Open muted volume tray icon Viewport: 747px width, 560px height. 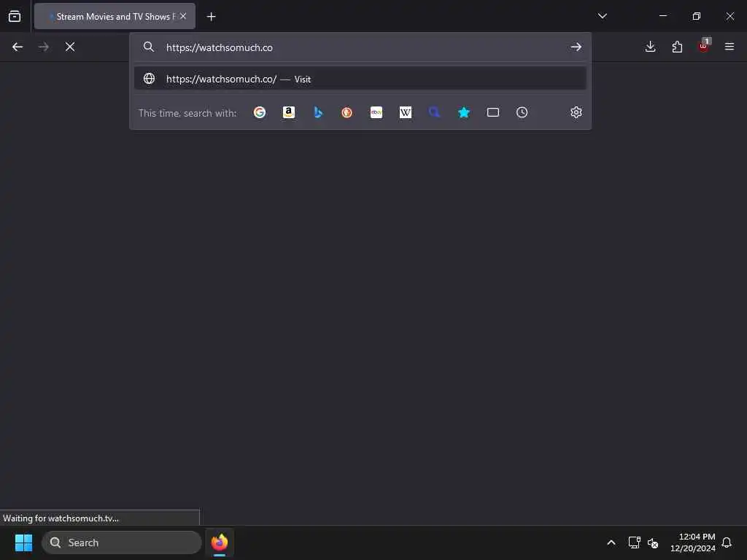point(653,542)
